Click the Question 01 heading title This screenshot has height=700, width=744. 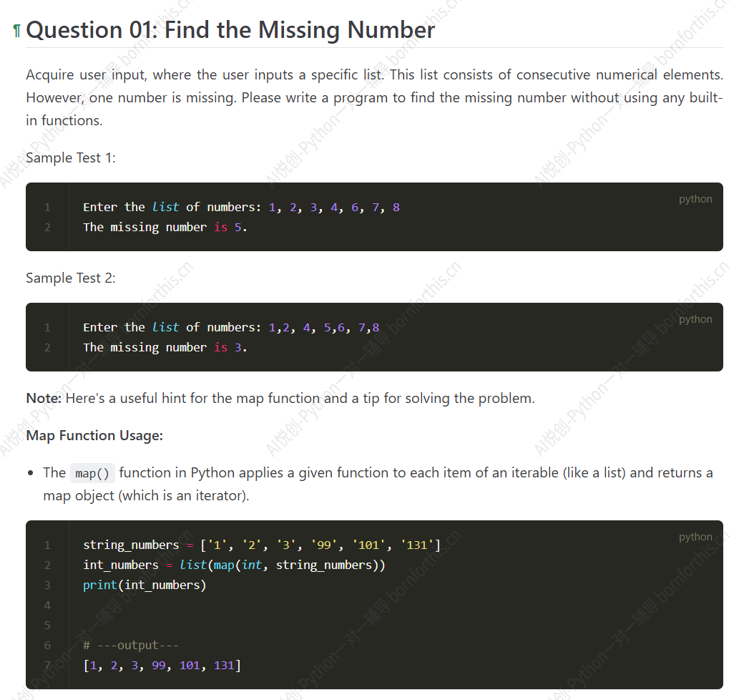click(230, 30)
